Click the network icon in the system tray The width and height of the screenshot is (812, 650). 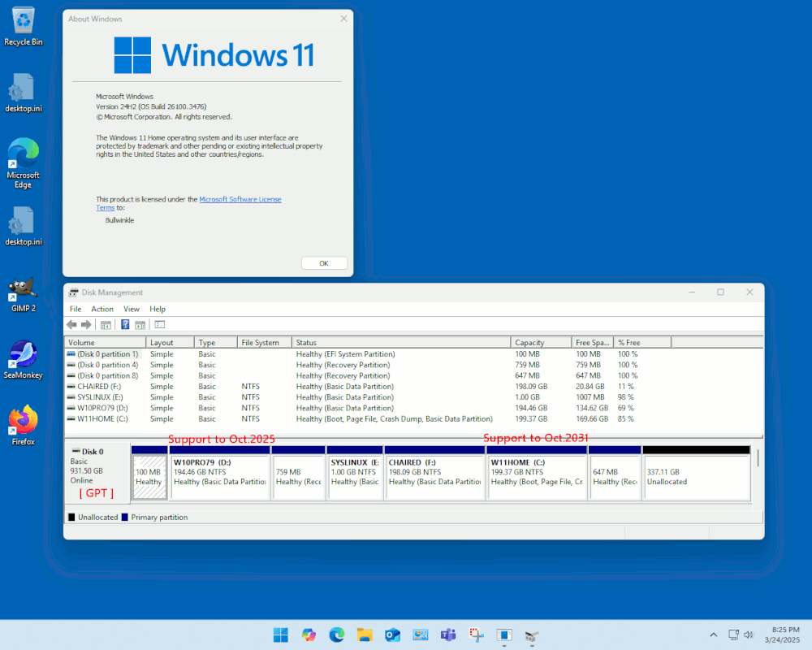tap(733, 635)
